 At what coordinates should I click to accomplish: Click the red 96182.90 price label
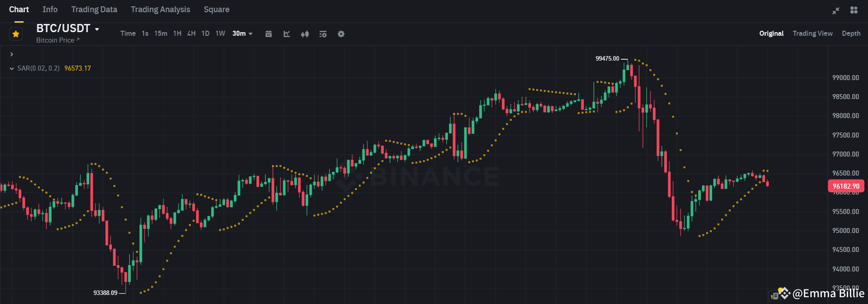tap(845, 186)
